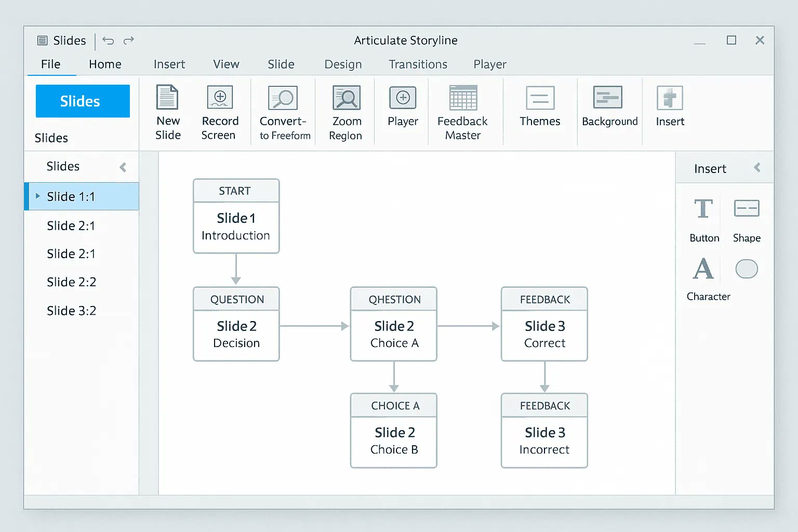The image size is (798, 532).
Task: Choose the Themes icon
Action: click(540, 98)
